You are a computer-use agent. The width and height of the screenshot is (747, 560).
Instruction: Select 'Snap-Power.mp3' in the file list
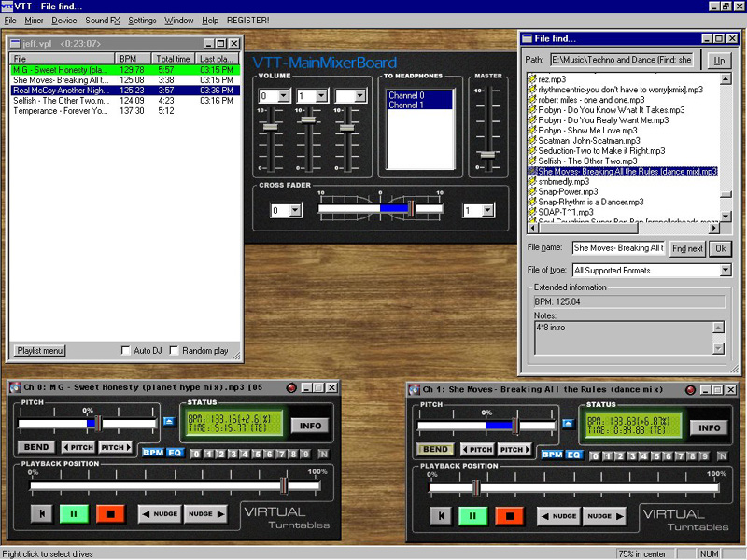[568, 192]
